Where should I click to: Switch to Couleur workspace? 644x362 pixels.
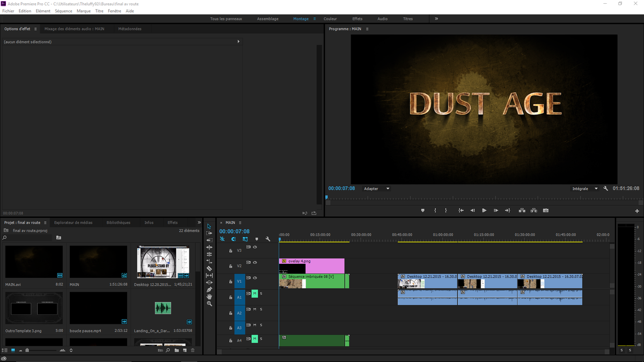(330, 19)
